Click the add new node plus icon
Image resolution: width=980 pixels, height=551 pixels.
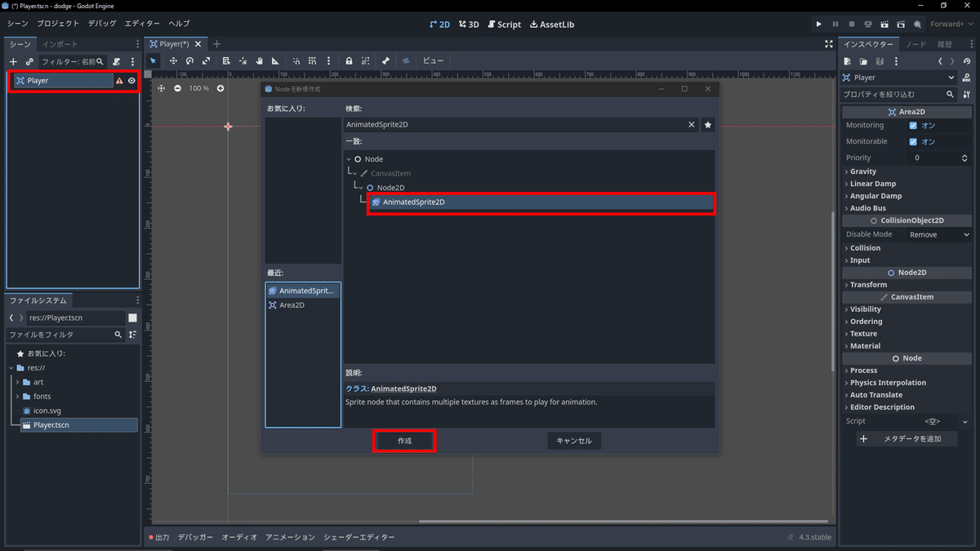(x=13, y=61)
